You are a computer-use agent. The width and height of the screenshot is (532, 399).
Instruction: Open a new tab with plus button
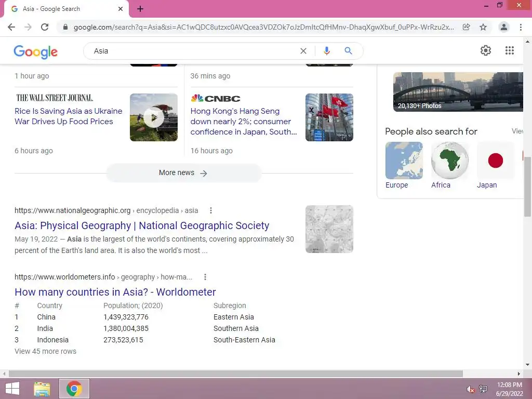140,9
